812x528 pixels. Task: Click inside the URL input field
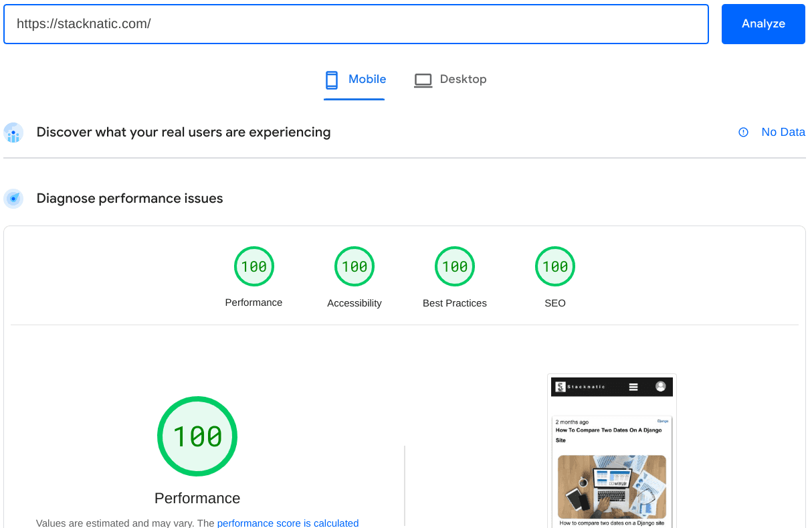click(355, 23)
